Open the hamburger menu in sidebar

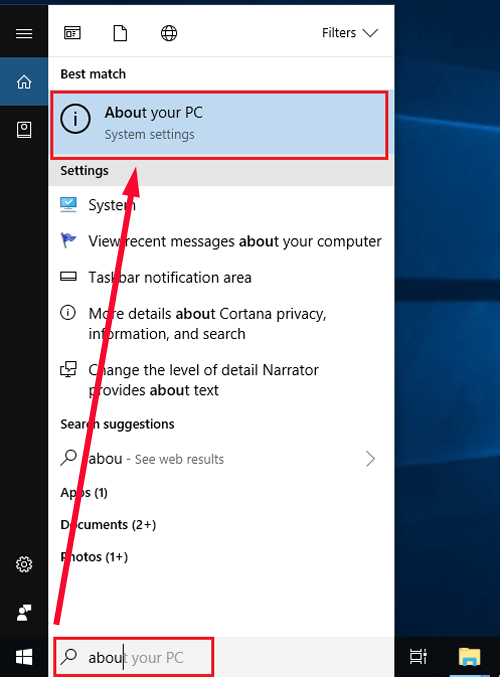click(x=24, y=33)
